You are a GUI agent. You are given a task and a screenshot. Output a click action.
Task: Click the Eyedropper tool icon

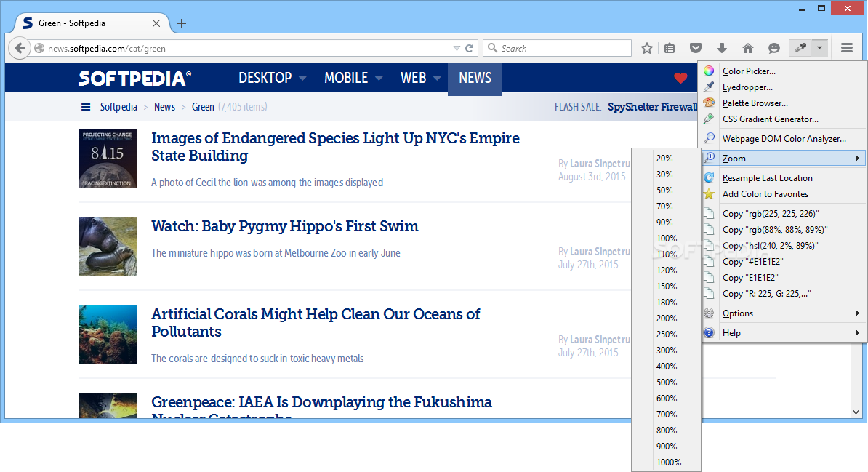tap(709, 87)
